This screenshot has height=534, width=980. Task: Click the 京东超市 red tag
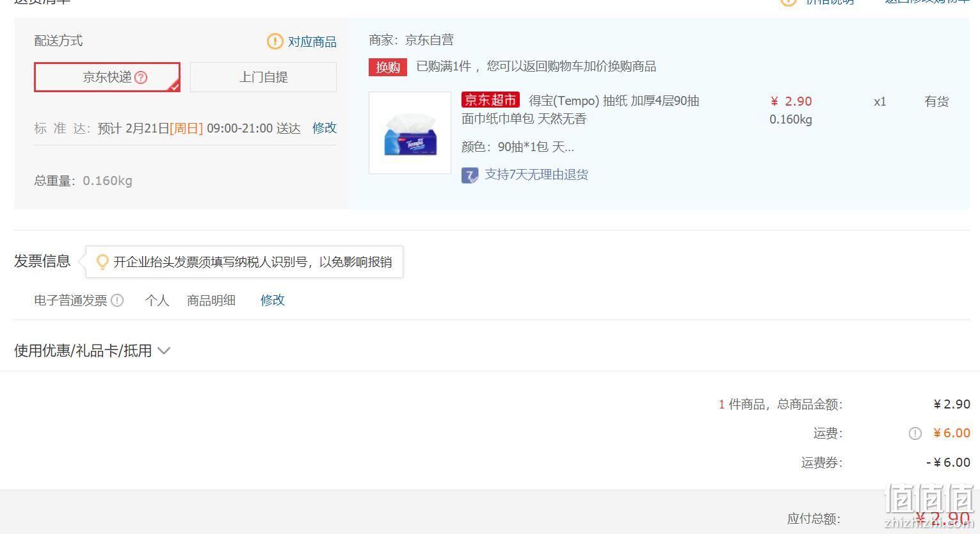click(x=490, y=100)
